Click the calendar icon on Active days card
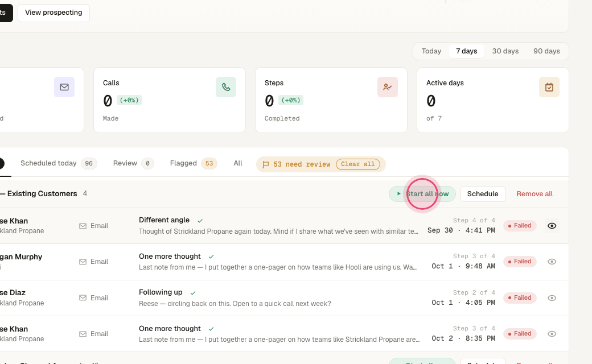The height and width of the screenshot is (364, 592). click(x=549, y=87)
